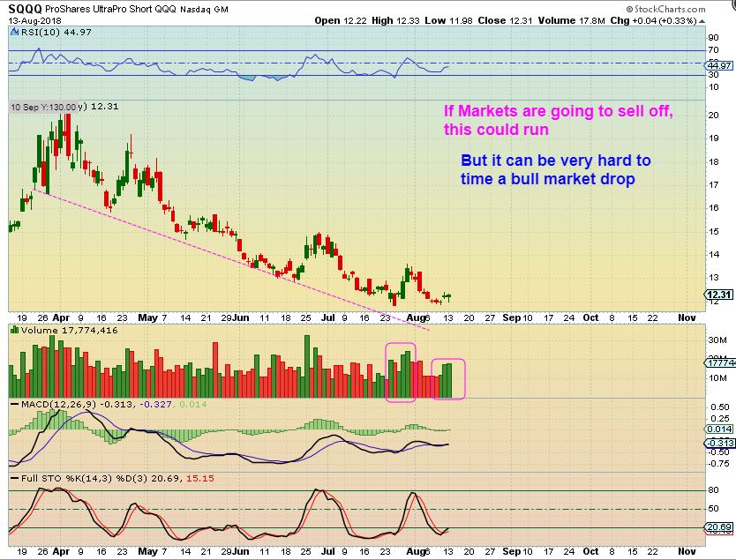736x560 pixels.
Task: Click the 20 label on price axis
Action: click(713, 115)
